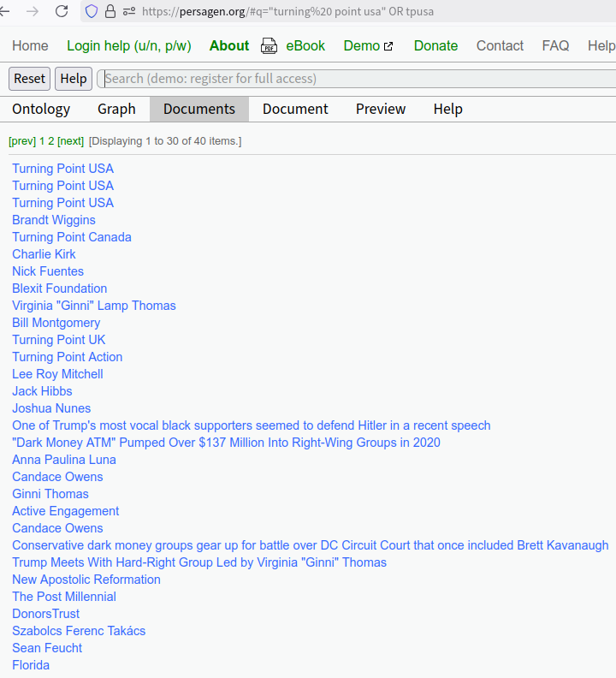Go forward using the browser forward arrow
Screen dimensions: 616x678
tap(33, 11)
